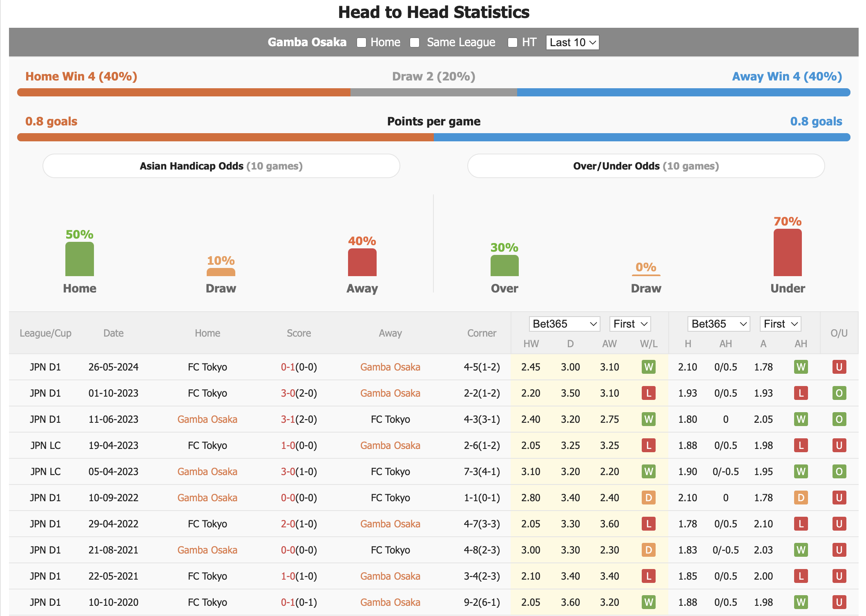Click home win odds 3.10 in 05-04-2023 row
The width and height of the screenshot is (866, 616).
[x=531, y=471]
